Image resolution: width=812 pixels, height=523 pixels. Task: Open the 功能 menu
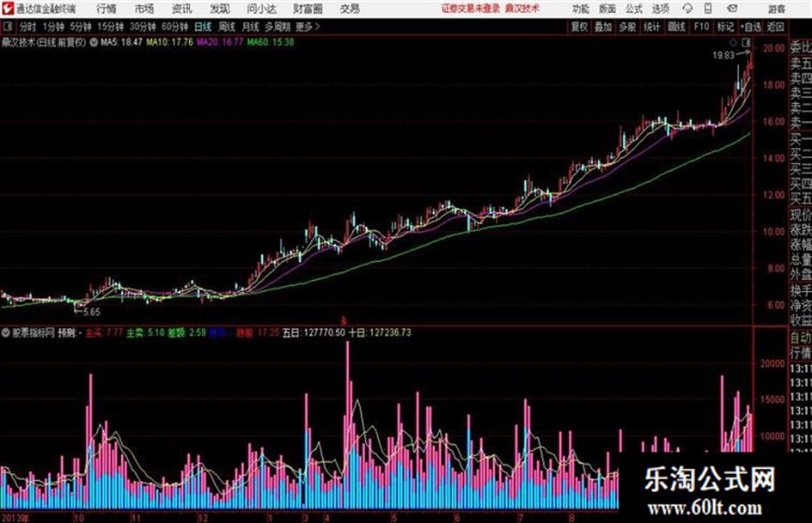[x=581, y=9]
